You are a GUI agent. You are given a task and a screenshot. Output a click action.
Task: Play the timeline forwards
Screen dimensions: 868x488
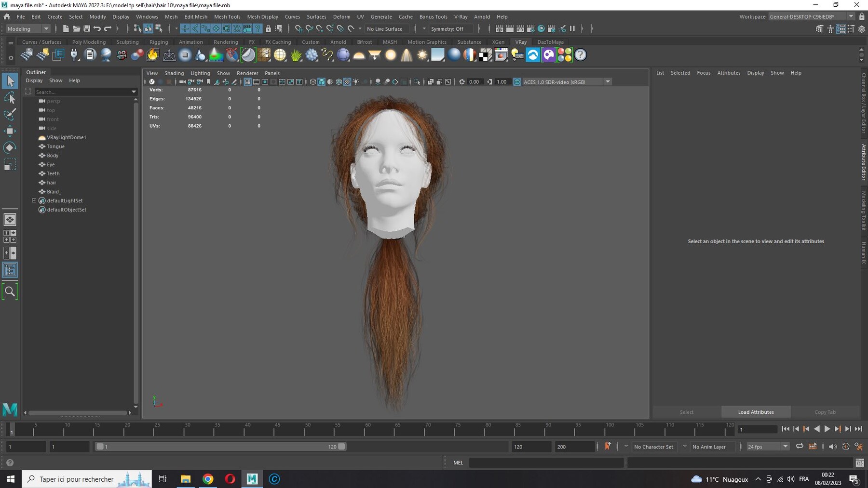coord(827,429)
